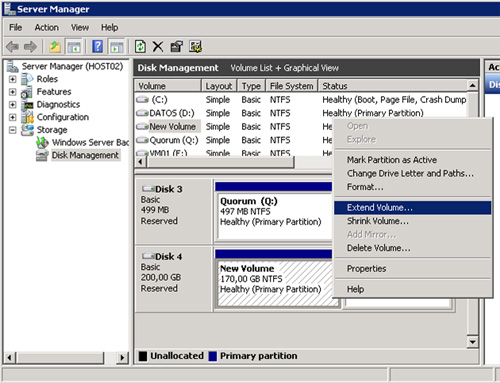Screen dimensions: 500x383
Task: Choose Shrink Volume... from context menu
Action: pyautogui.click(x=412, y=221)
